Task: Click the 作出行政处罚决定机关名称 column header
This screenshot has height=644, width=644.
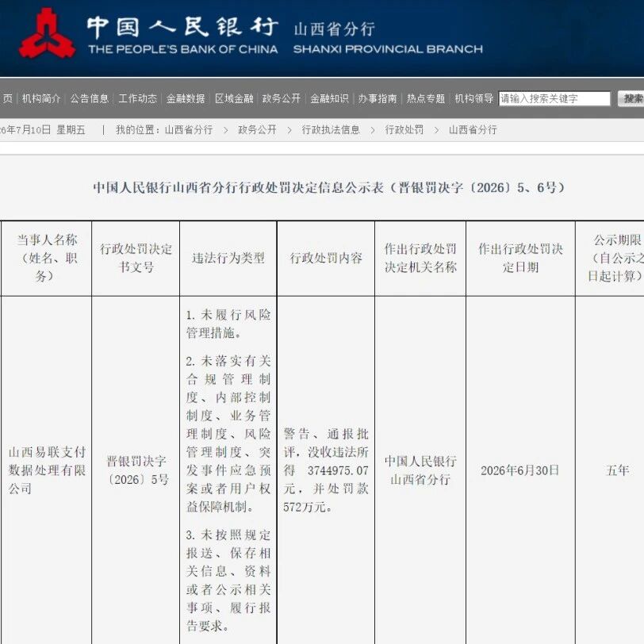Action: tap(420, 258)
